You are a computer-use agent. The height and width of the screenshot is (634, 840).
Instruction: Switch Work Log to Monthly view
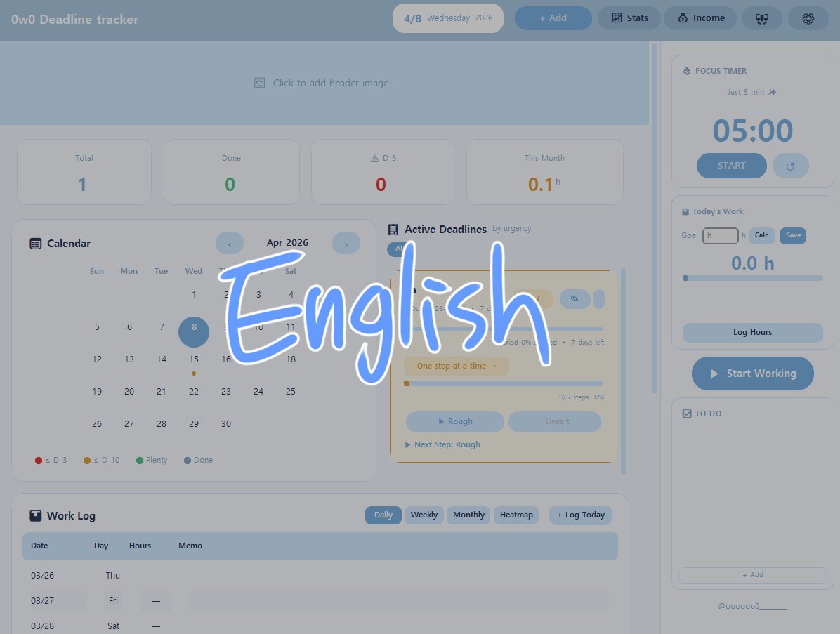pyautogui.click(x=468, y=515)
